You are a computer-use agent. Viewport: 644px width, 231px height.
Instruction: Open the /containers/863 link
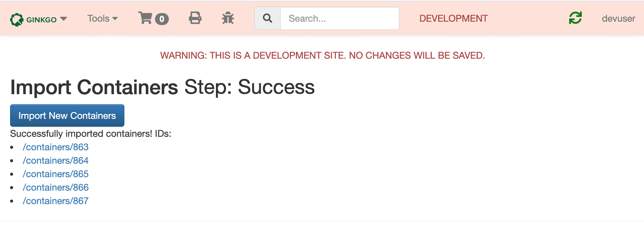point(56,147)
